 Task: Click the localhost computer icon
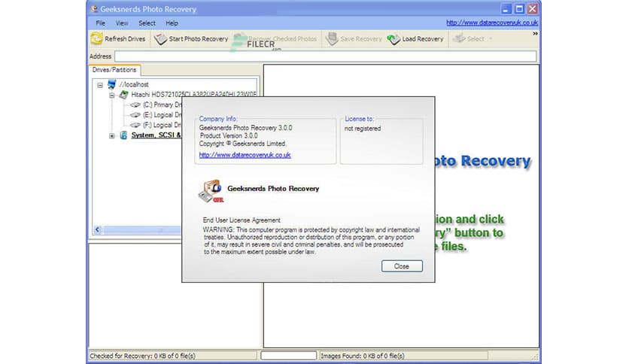click(x=112, y=84)
